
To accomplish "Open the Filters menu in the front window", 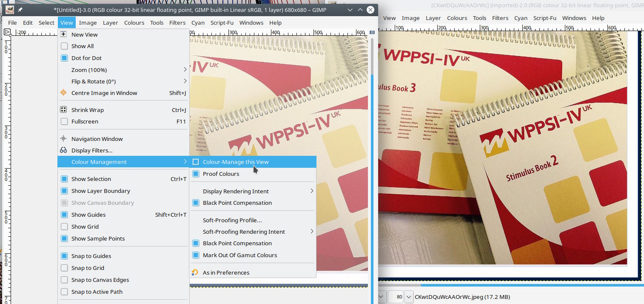I will 177,23.
